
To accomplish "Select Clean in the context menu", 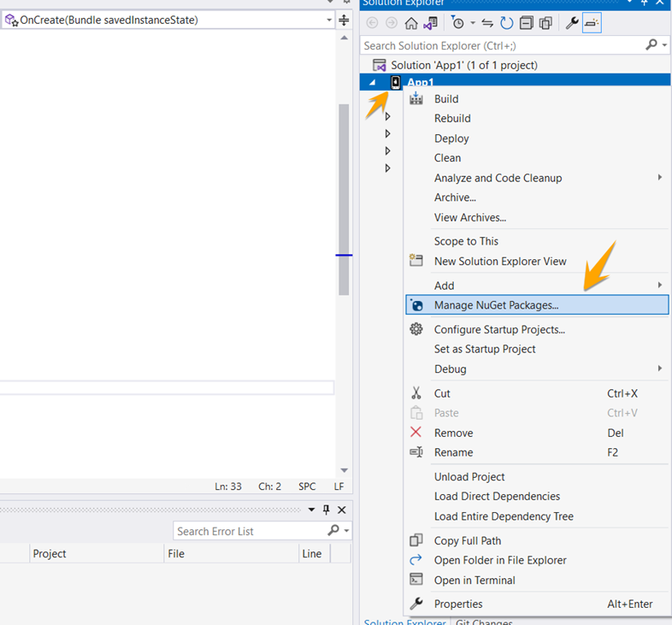I will point(537,158).
